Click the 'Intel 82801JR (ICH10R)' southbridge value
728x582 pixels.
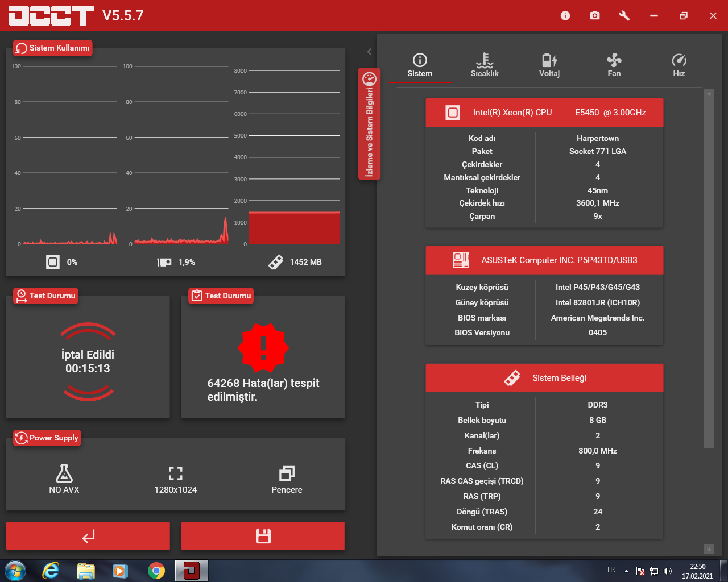pyautogui.click(x=598, y=302)
